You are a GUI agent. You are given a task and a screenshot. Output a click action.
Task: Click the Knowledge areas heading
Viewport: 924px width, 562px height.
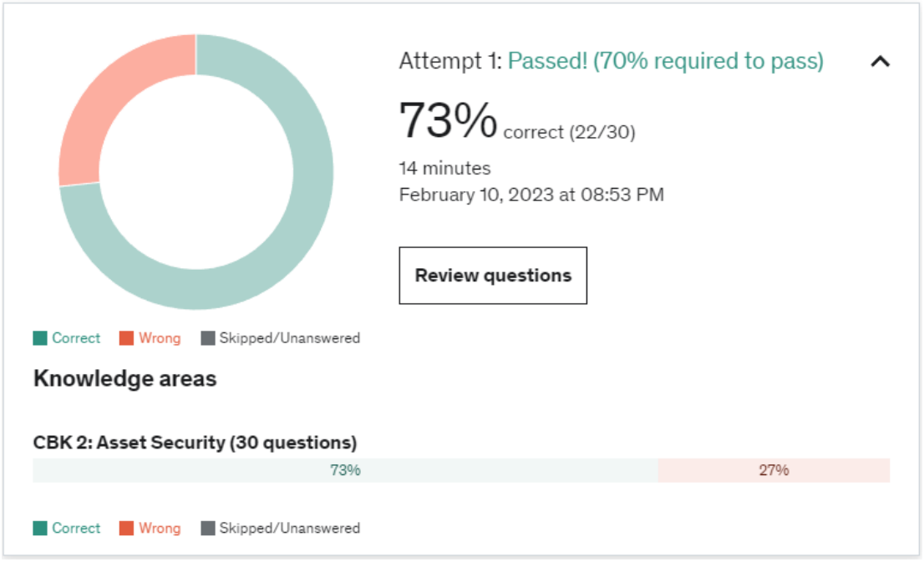(124, 379)
